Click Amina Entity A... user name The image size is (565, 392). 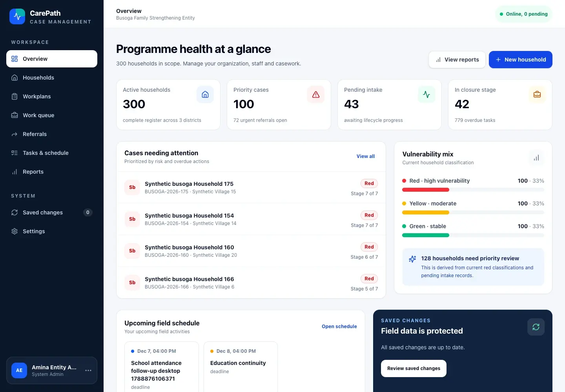[x=54, y=367]
